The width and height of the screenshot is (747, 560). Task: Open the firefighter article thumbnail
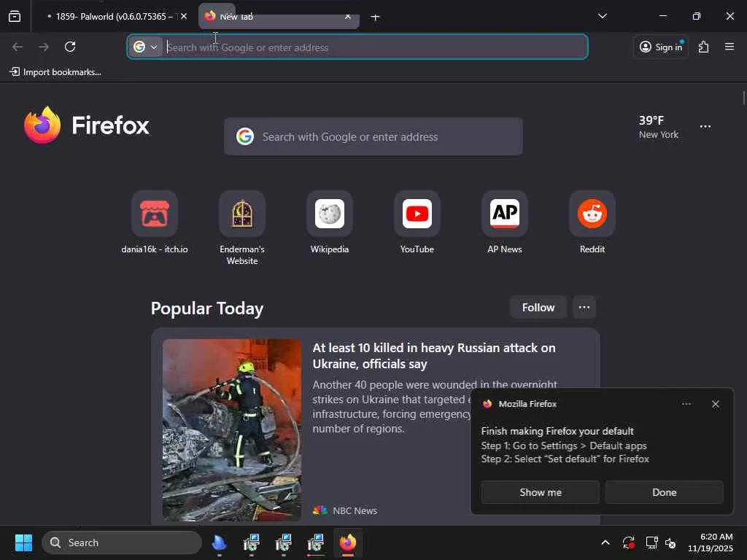pyautogui.click(x=231, y=429)
